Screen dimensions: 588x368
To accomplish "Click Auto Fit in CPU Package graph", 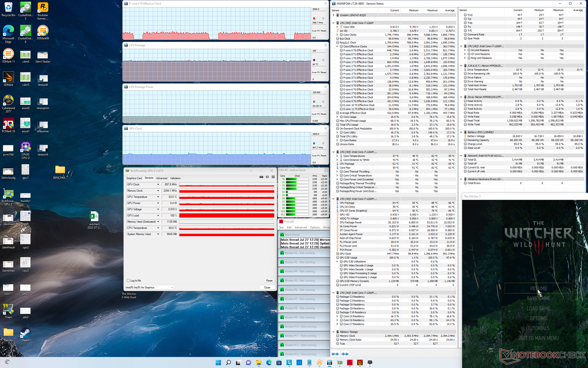I will [x=315, y=72].
